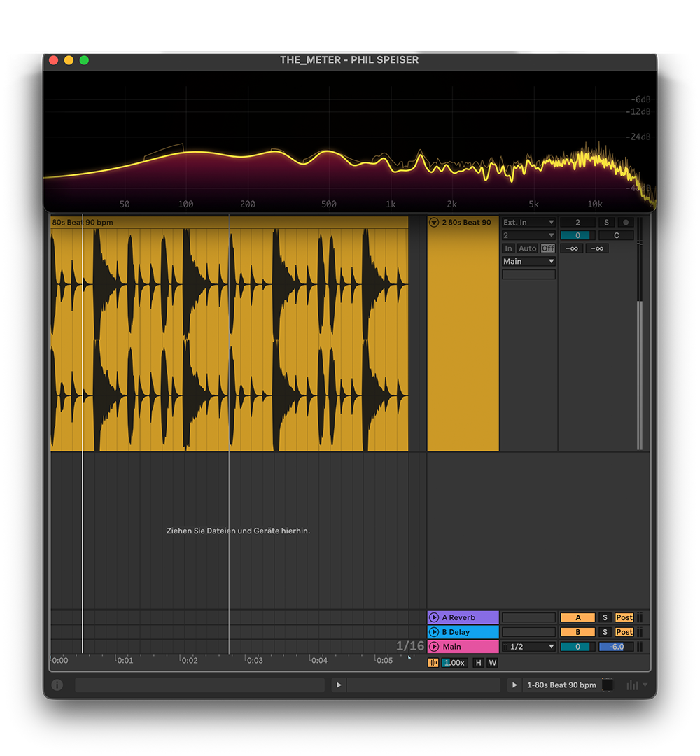Screen dimensions: 700x756
Task: Launch the B Delay return track
Action: pyautogui.click(x=435, y=632)
